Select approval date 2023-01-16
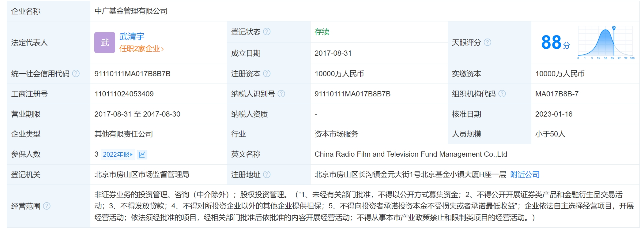644x231 pixels. (x=554, y=114)
